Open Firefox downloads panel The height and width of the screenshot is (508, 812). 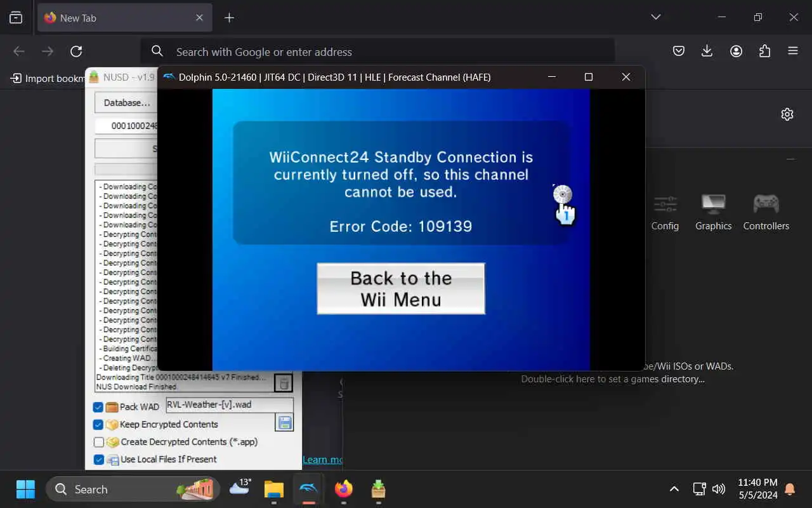pyautogui.click(x=707, y=51)
